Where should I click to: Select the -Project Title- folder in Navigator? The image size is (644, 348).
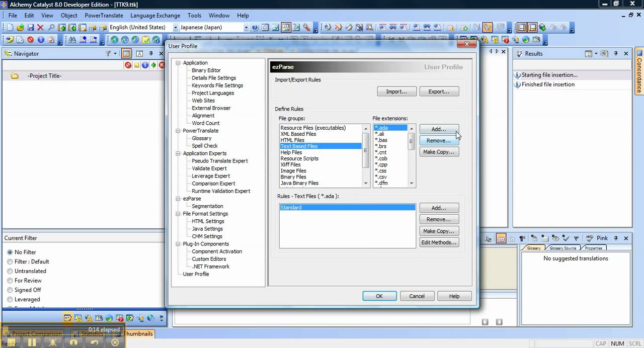pyautogui.click(x=45, y=76)
